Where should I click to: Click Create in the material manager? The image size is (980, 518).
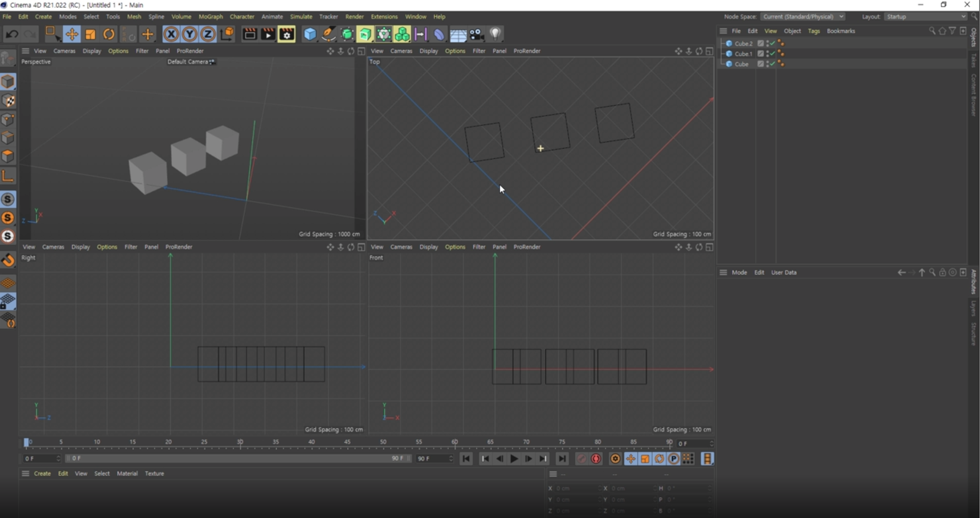[x=42, y=473]
